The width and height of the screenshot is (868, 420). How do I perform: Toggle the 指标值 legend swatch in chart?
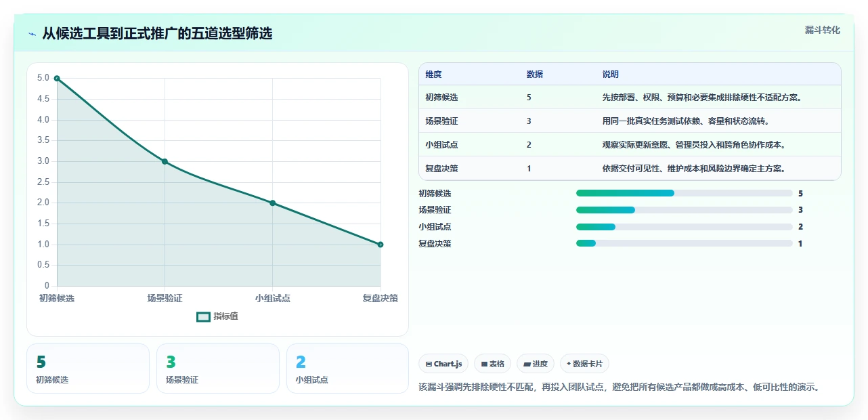click(203, 316)
